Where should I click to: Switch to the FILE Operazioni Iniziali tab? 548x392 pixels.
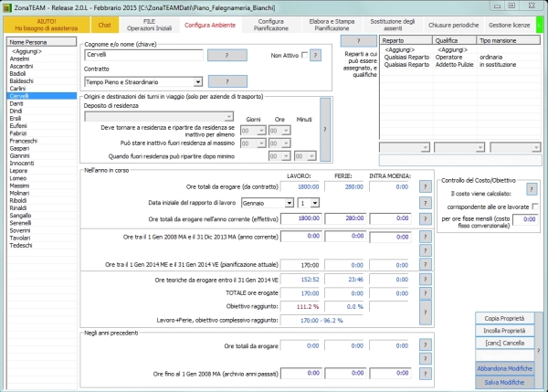149,25
